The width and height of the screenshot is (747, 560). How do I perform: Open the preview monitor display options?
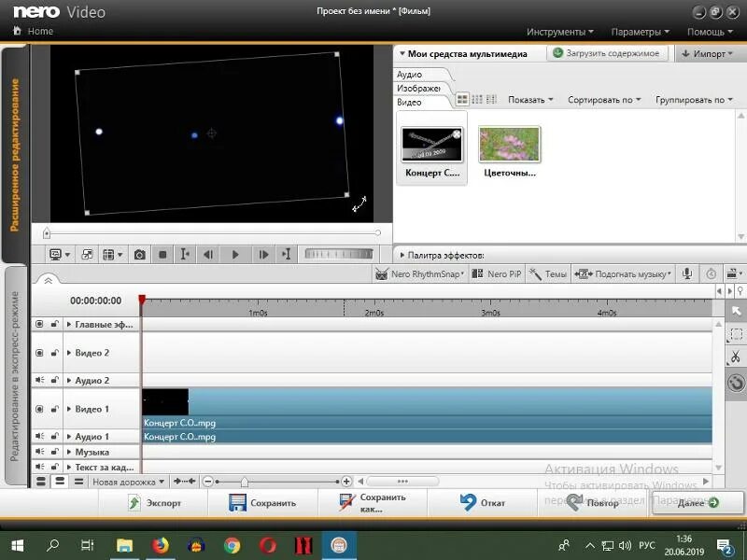[x=60, y=255]
